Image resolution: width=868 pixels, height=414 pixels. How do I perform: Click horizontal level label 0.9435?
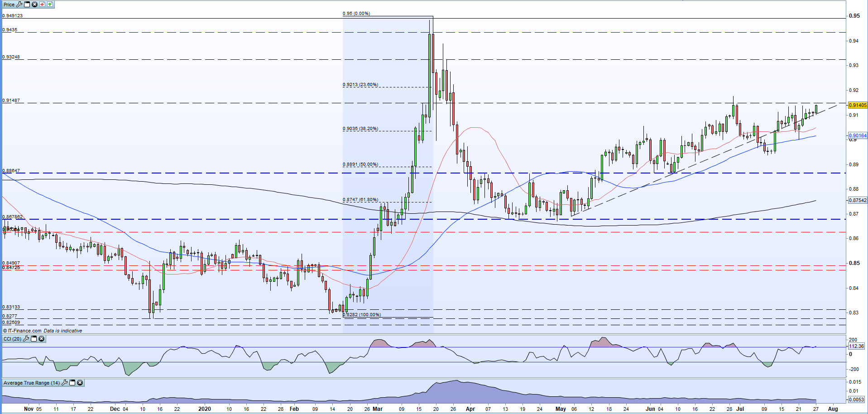click(10, 30)
